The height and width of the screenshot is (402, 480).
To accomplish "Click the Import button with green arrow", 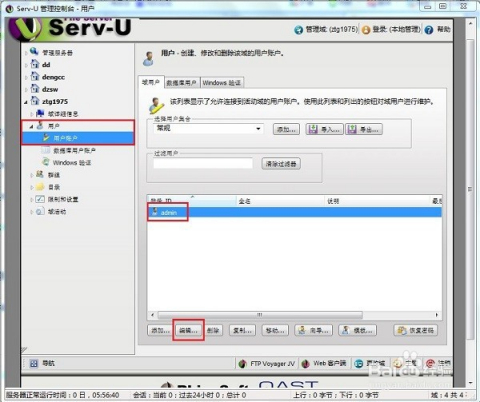I will (325, 129).
